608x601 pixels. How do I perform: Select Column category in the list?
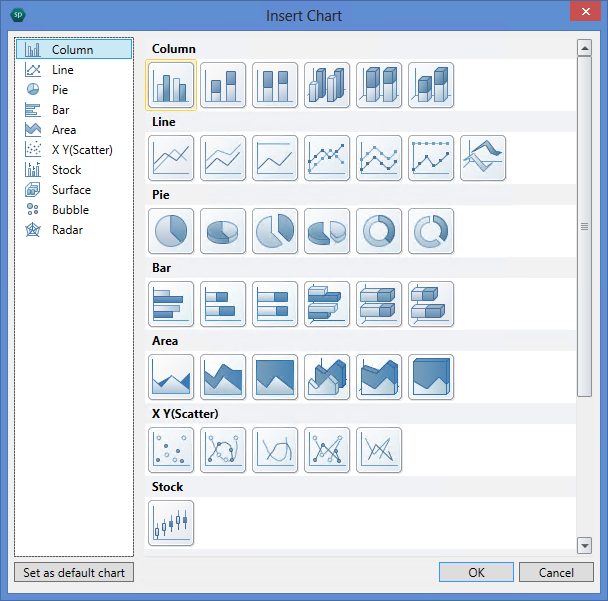click(74, 49)
